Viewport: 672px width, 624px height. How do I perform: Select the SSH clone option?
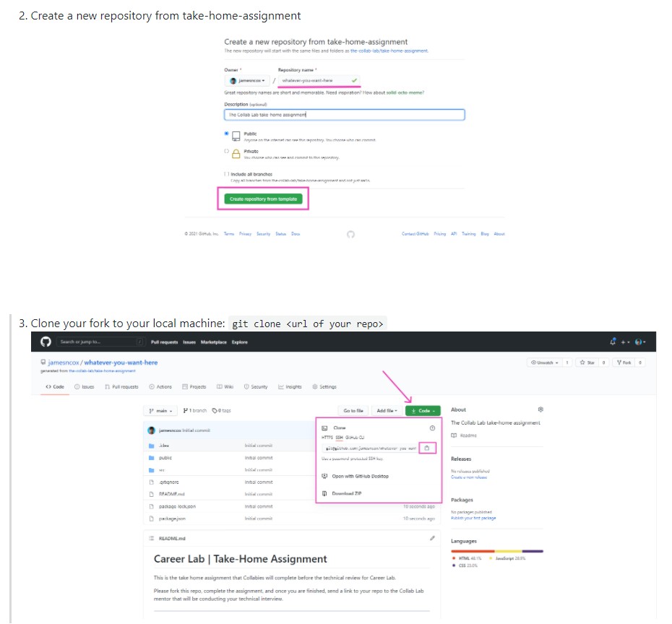[x=340, y=437]
